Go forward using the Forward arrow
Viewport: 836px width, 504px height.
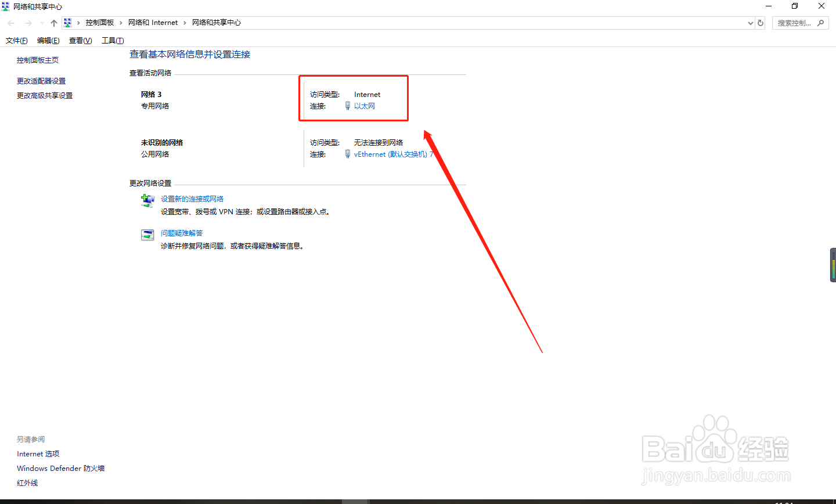(28, 23)
